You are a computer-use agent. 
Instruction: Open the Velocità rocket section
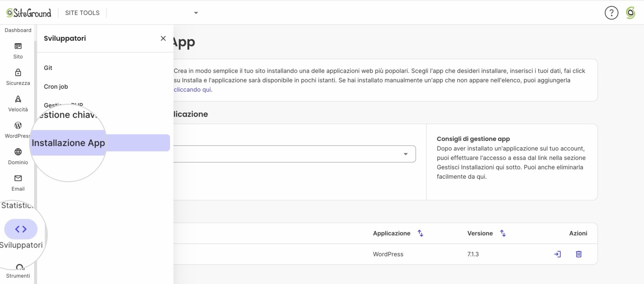[18, 104]
